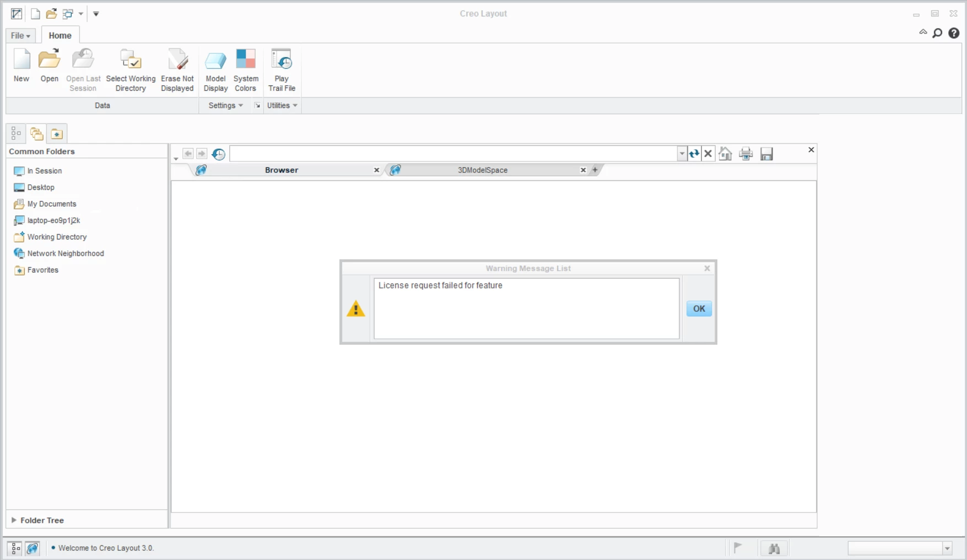This screenshot has height=560, width=967.
Task: Click the small arrow left of the browser toolbar
Action: pos(176,159)
